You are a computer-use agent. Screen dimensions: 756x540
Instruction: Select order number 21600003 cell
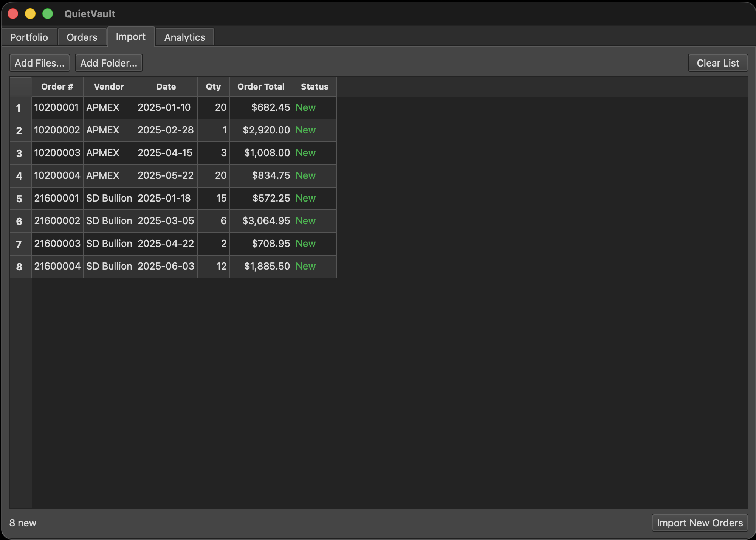coord(57,244)
